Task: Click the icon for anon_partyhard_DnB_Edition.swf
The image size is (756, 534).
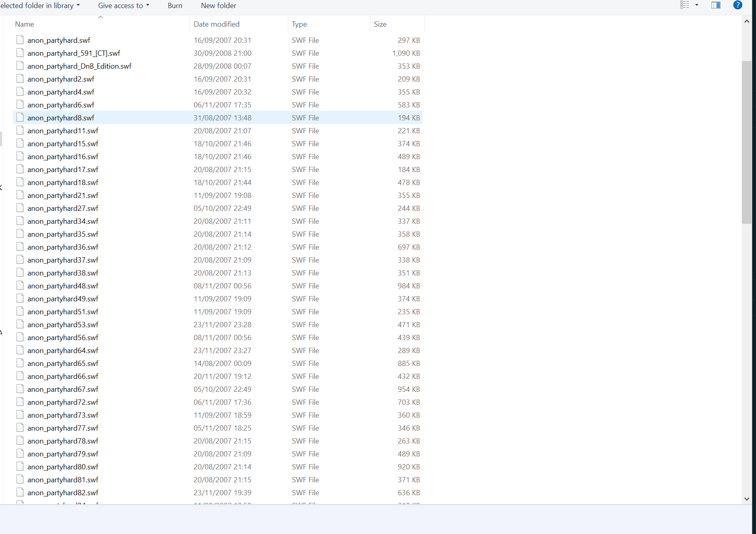Action: point(20,65)
